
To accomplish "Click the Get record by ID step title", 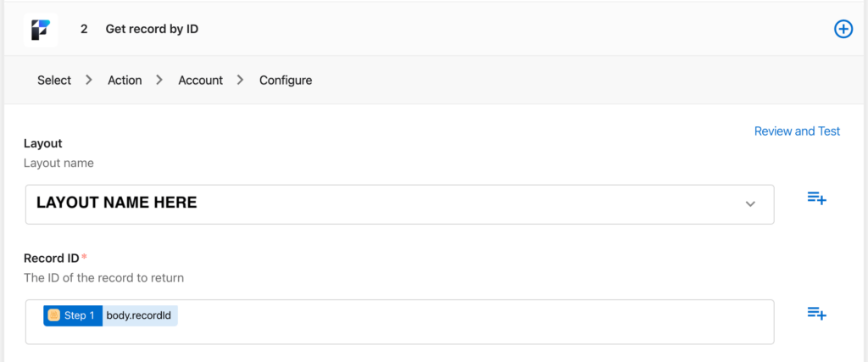I will tap(152, 29).
